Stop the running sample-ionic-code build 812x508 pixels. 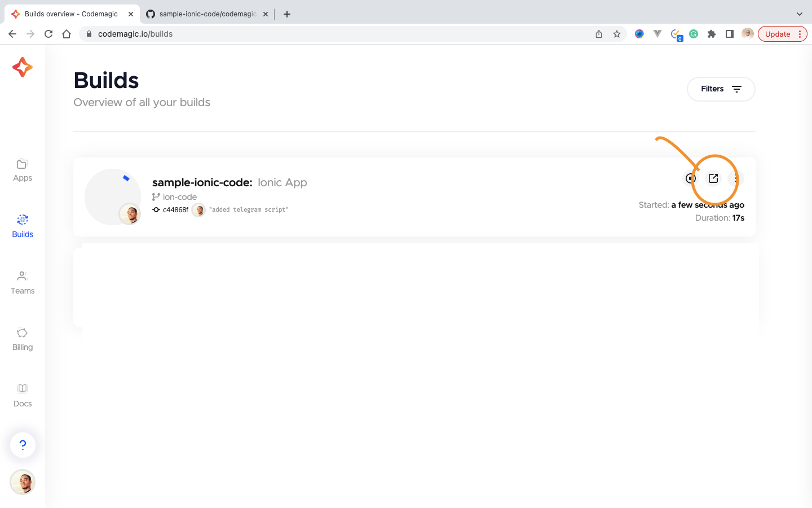point(691,178)
